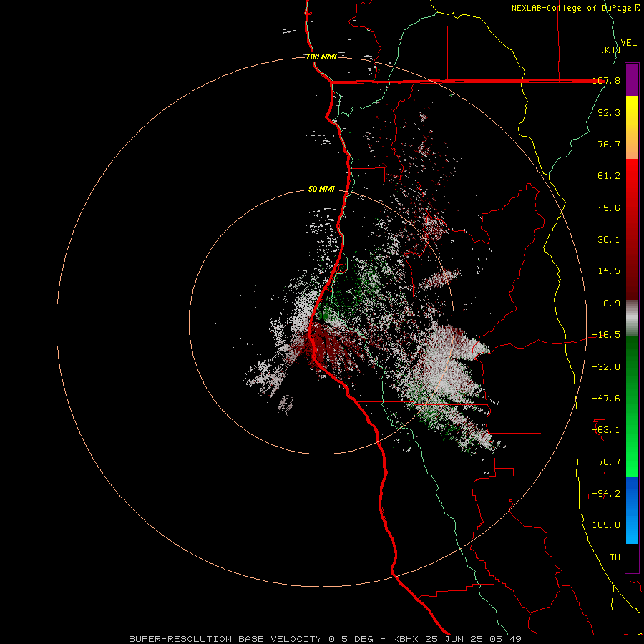Select the -94.2 scale value

(606, 494)
